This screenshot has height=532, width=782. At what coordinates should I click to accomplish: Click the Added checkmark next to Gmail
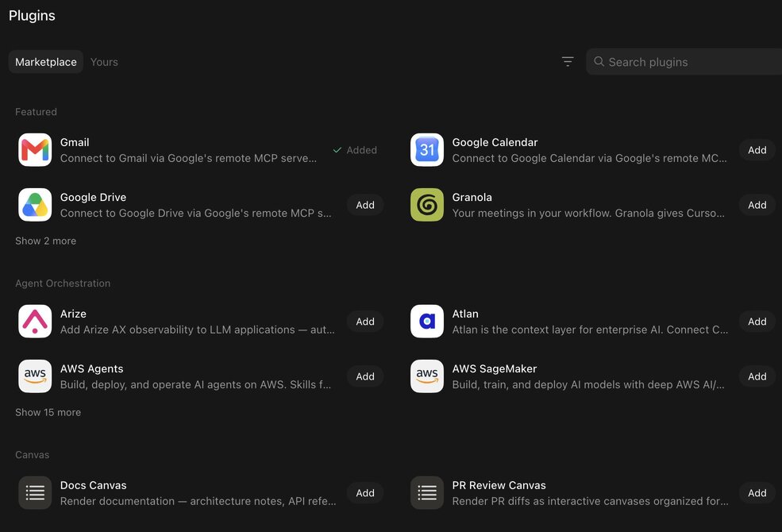337,149
